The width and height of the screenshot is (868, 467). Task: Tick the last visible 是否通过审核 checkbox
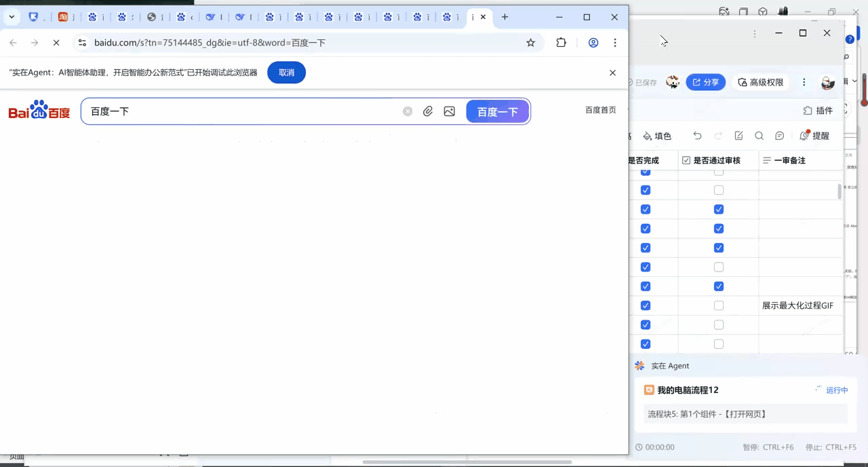pyautogui.click(x=719, y=344)
